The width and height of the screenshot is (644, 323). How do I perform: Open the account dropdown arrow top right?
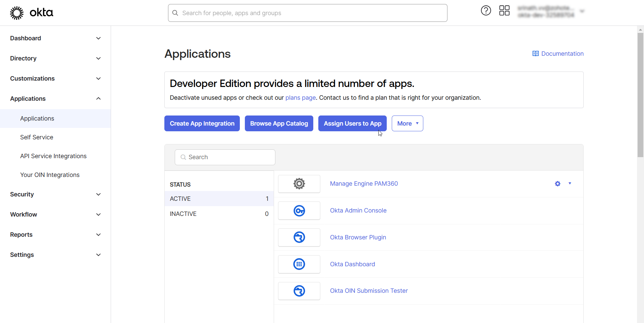(x=582, y=11)
